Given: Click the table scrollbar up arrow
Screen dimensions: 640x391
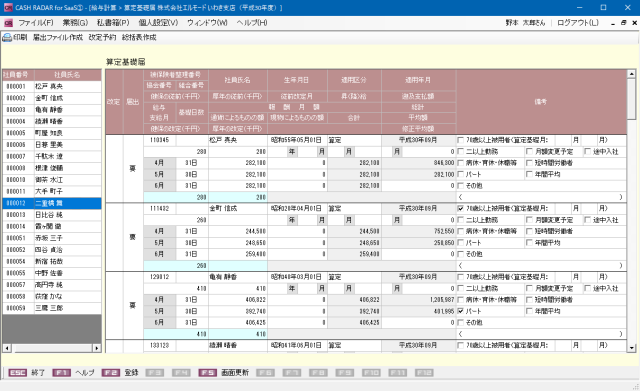Looking at the screenshot, I should 631,74.
